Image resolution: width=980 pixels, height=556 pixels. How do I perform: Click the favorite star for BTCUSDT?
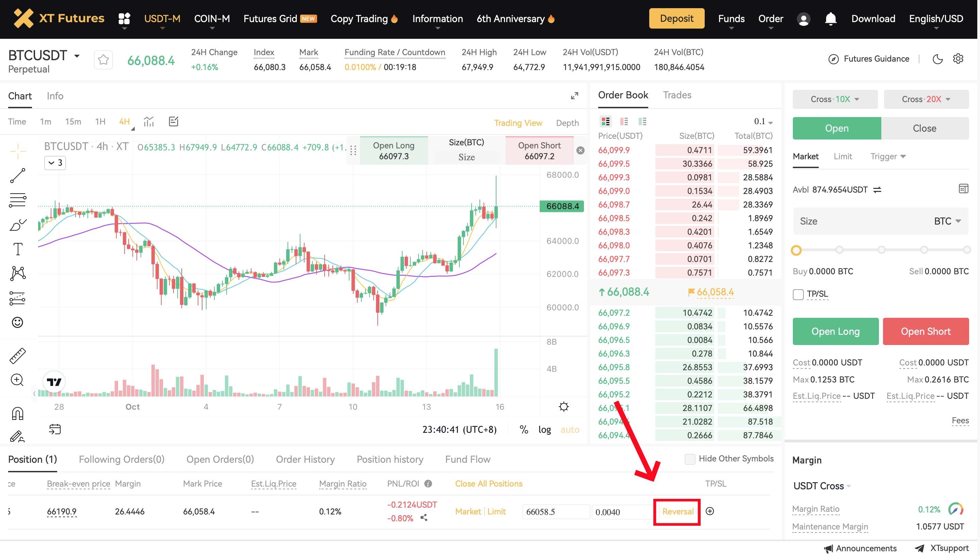point(103,60)
